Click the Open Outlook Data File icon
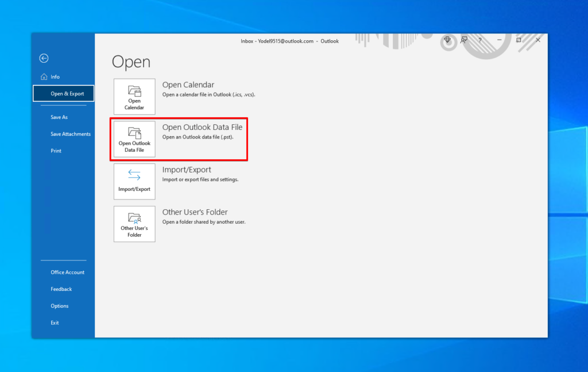This screenshot has width=588, height=372. coord(134,139)
